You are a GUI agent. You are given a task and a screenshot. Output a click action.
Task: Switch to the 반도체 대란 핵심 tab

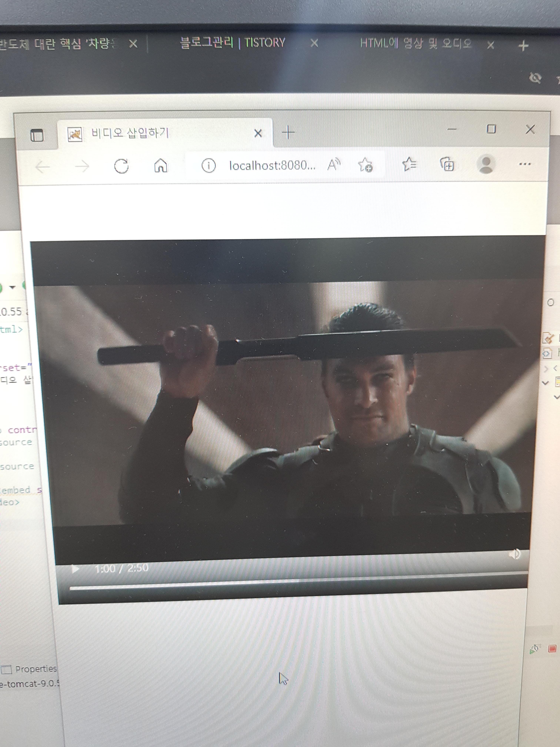pyautogui.click(x=57, y=44)
